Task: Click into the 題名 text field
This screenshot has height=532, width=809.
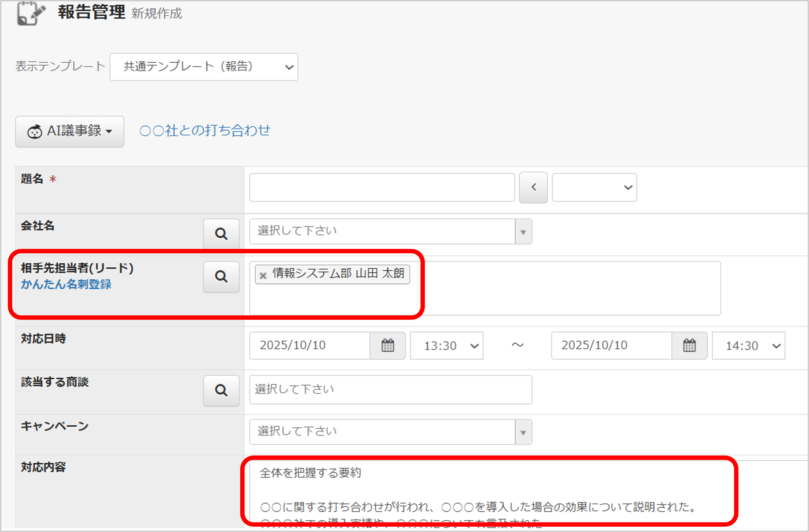Action: point(382,187)
